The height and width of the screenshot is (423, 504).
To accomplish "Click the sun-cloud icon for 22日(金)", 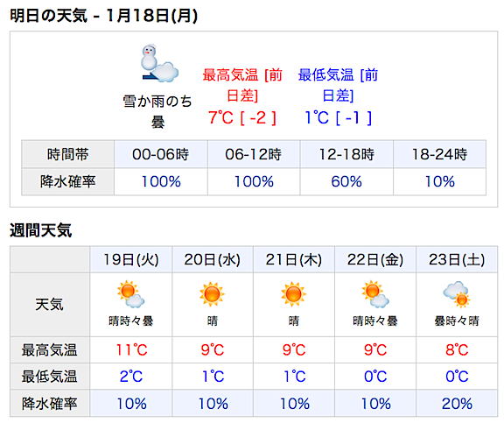I will (375, 294).
